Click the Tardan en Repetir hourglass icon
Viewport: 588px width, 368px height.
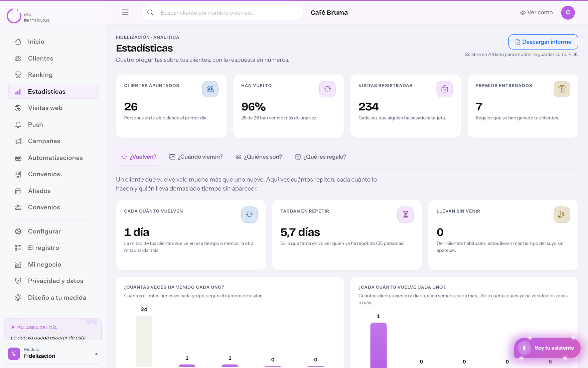pos(405,214)
